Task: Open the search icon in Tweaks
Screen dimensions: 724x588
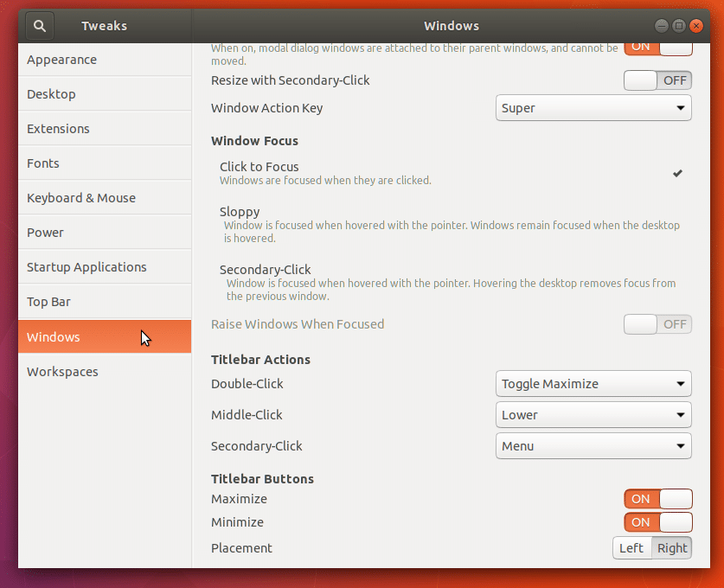Action: pyautogui.click(x=38, y=25)
